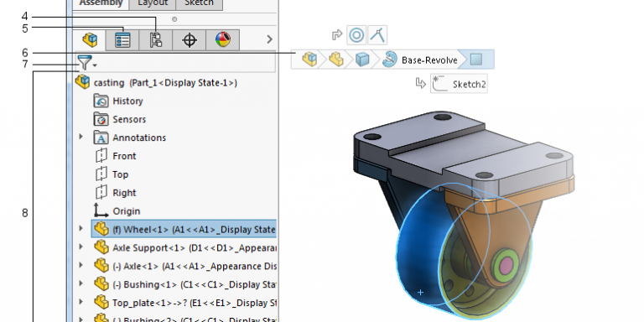Select the Wheel<1> component
This screenshot has width=644, height=322.
tap(184, 229)
